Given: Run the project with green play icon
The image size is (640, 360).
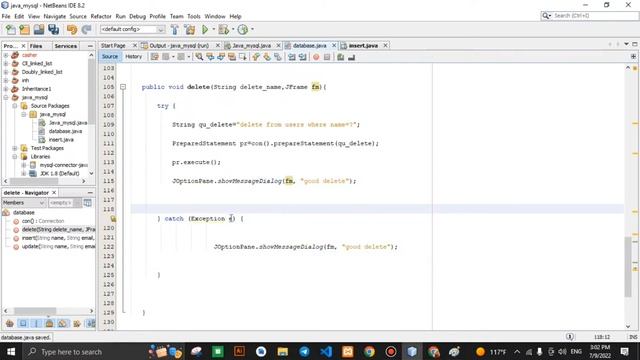Looking at the screenshot, I should point(205,29).
